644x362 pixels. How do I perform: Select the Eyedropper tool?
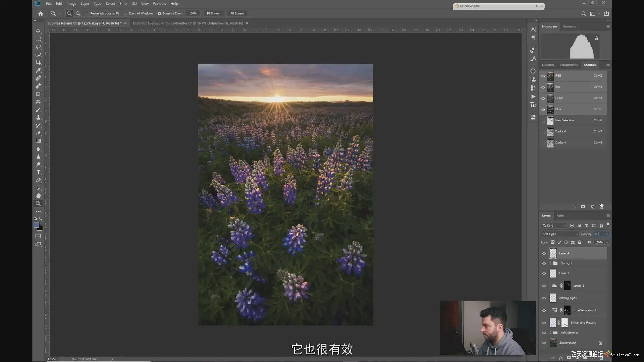coord(38,70)
